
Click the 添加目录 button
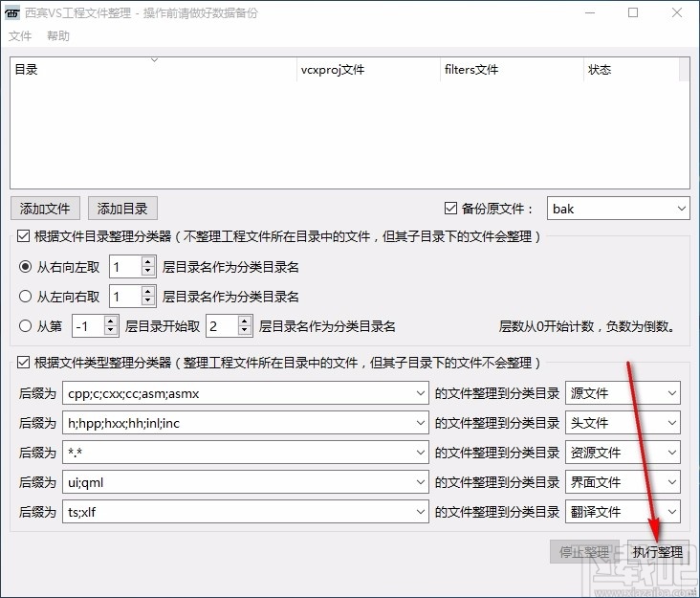(x=122, y=209)
